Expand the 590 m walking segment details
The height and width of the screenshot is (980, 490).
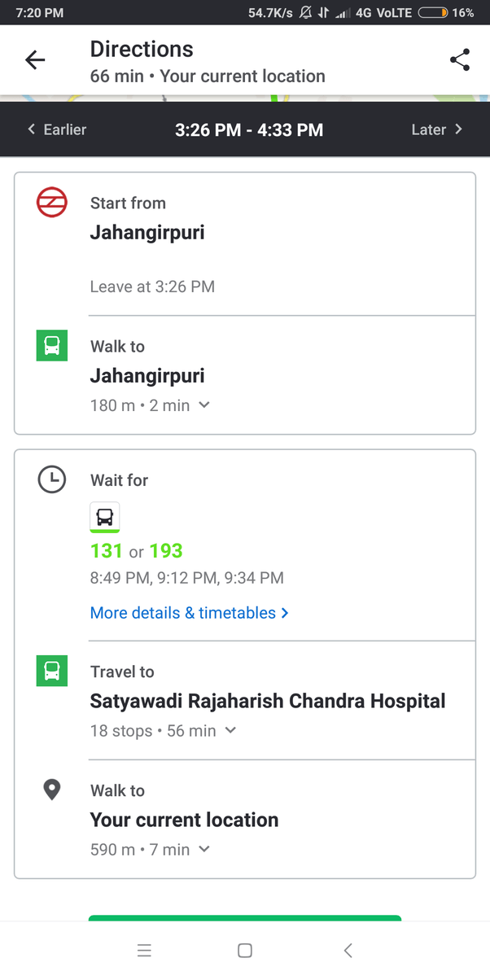[203, 849]
